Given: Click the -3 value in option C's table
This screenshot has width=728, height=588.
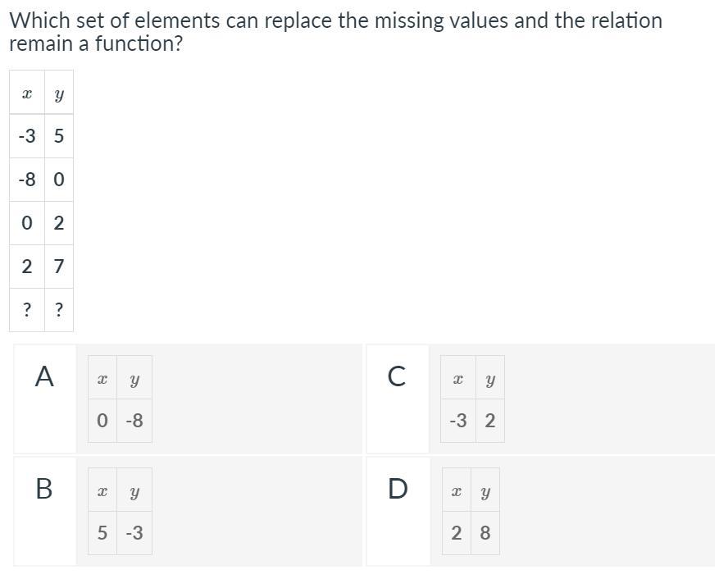Looking at the screenshot, I should (458, 421).
